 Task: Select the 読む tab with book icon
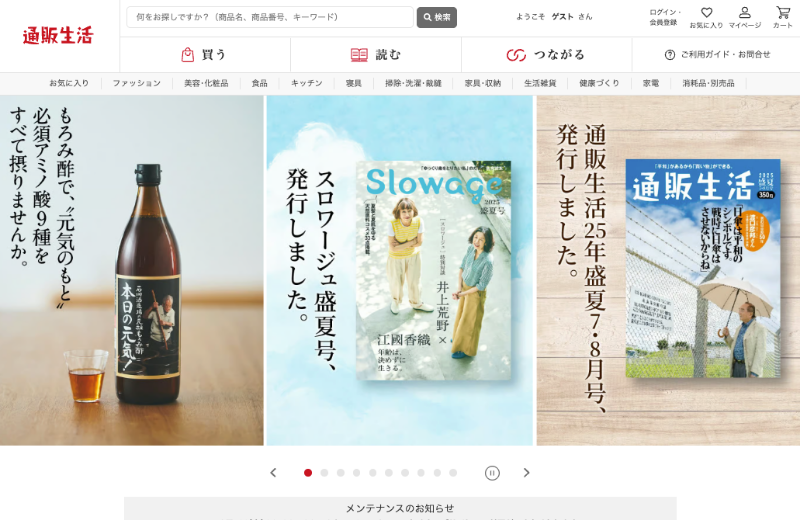click(x=376, y=54)
